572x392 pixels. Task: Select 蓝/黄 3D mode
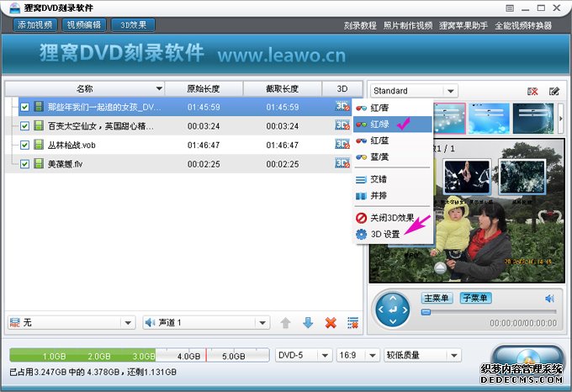[x=393, y=156]
